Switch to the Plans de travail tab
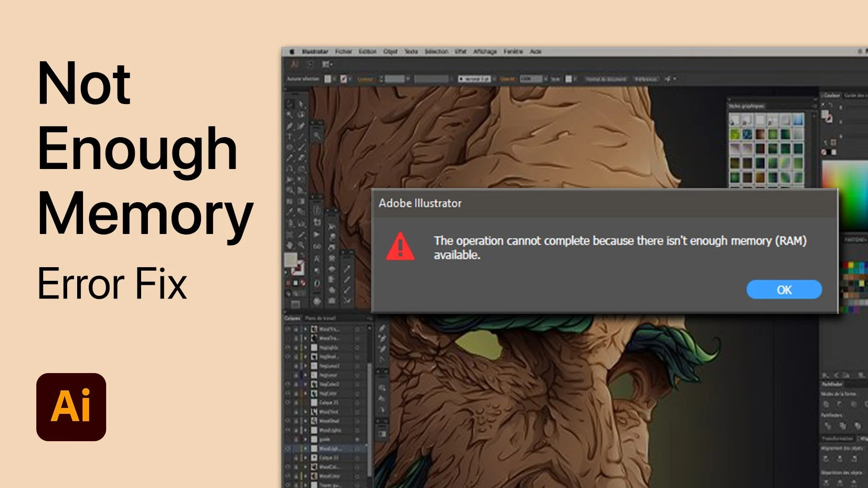The width and height of the screenshot is (868, 488). pyautogui.click(x=321, y=318)
